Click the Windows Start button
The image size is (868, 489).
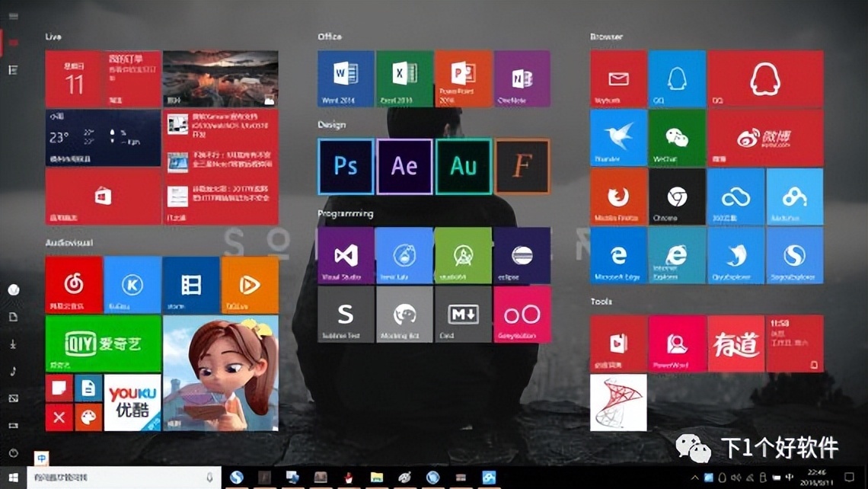click(x=13, y=478)
